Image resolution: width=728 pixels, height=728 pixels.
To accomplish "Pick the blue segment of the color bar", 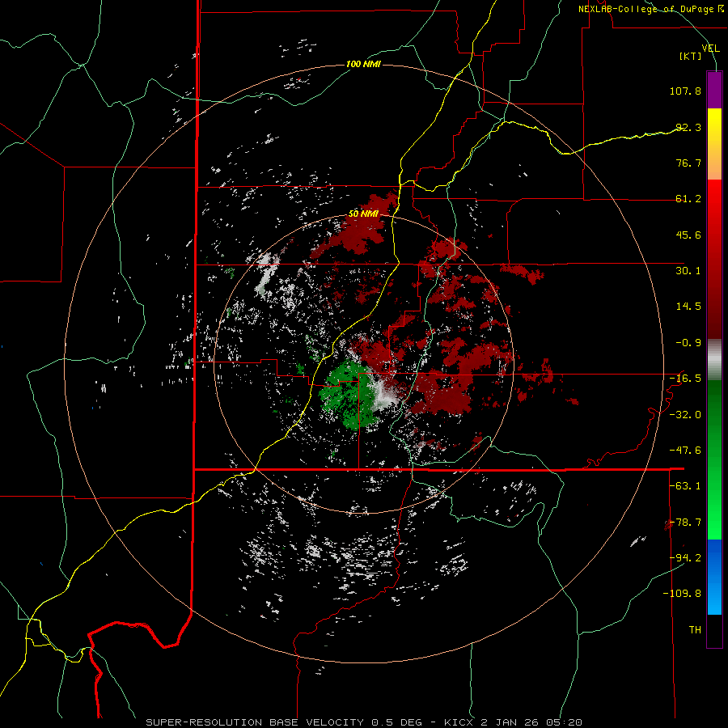I will 714,577.
